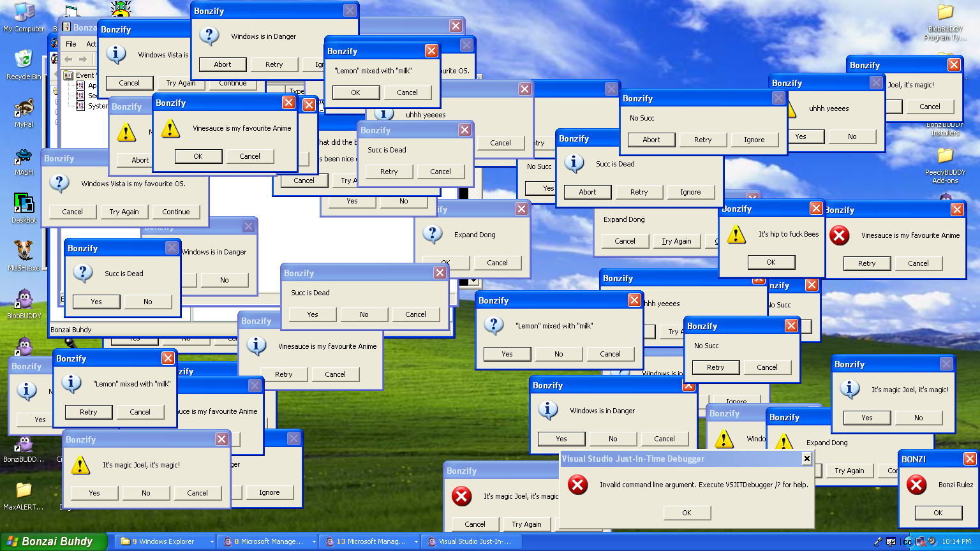Click the volume speaker tray icon
The height and width of the screenshot is (551, 980).
point(932,541)
